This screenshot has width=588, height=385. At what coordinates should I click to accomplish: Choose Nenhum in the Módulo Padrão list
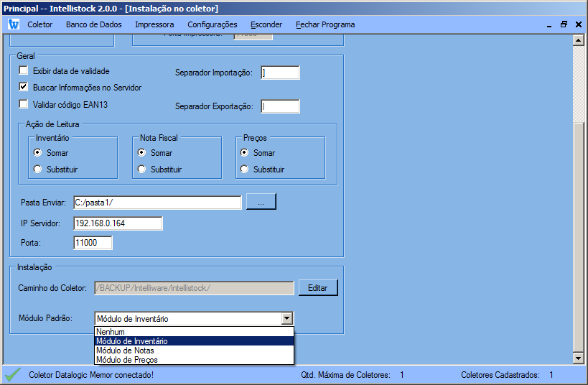[194, 332]
